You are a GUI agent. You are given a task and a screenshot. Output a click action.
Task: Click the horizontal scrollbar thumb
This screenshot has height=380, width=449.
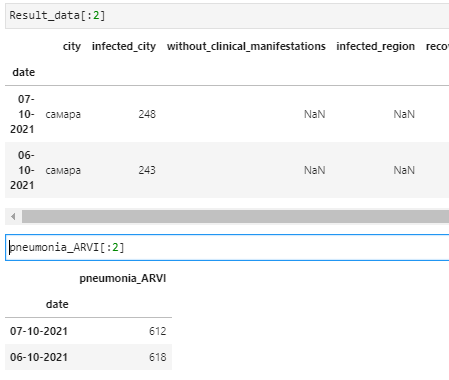tap(235, 217)
